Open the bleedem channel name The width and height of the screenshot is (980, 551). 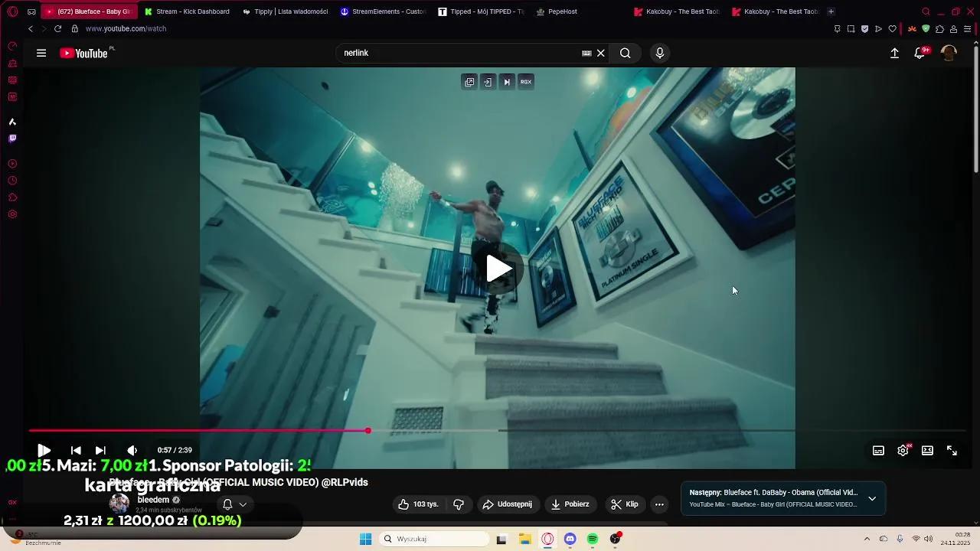(x=153, y=500)
